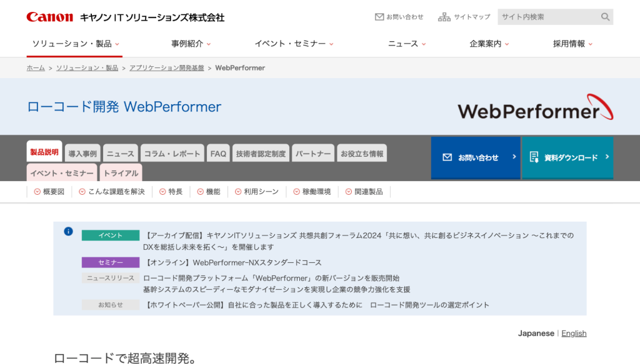
Task: Switch to the 導入事例 tab
Action: (x=82, y=154)
